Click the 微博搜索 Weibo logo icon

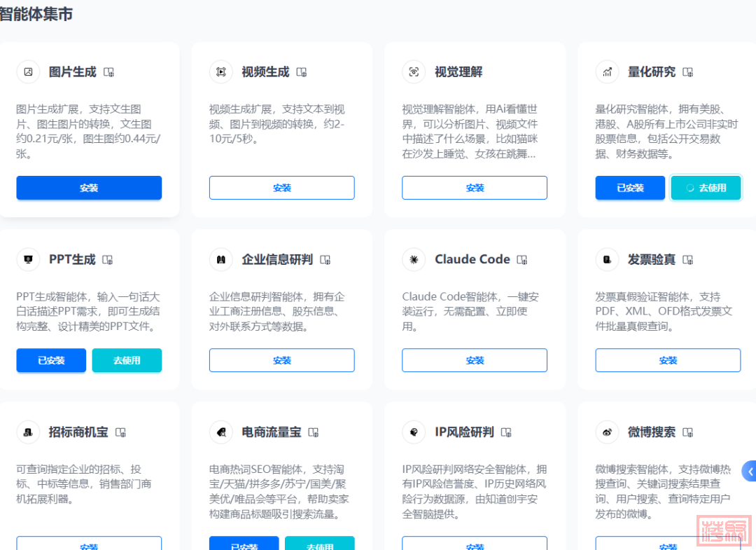click(607, 432)
